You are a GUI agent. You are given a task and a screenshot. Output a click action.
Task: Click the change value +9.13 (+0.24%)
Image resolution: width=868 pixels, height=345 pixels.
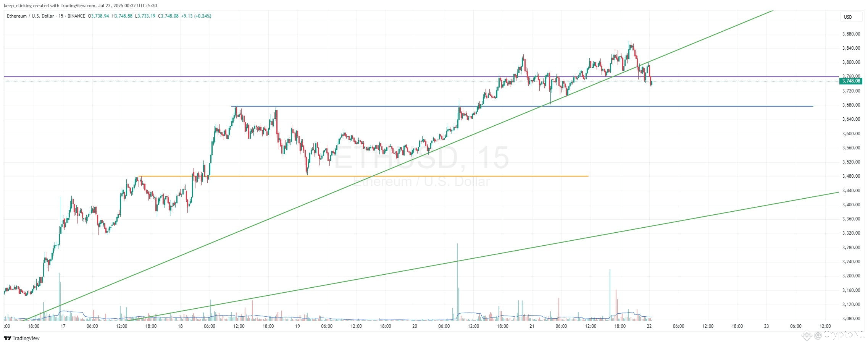tap(196, 16)
